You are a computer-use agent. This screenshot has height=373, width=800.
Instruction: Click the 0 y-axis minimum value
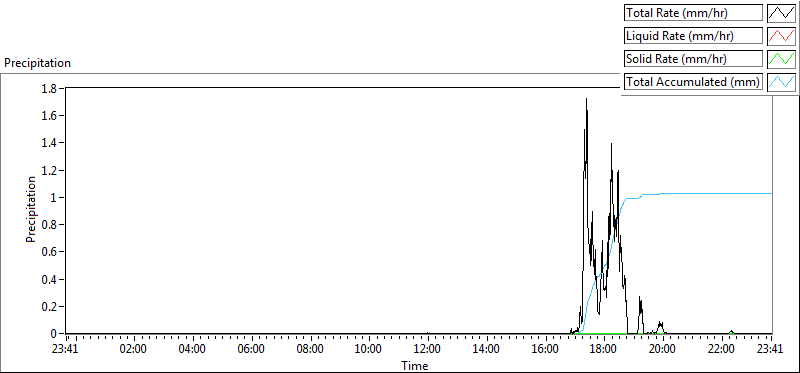54,334
